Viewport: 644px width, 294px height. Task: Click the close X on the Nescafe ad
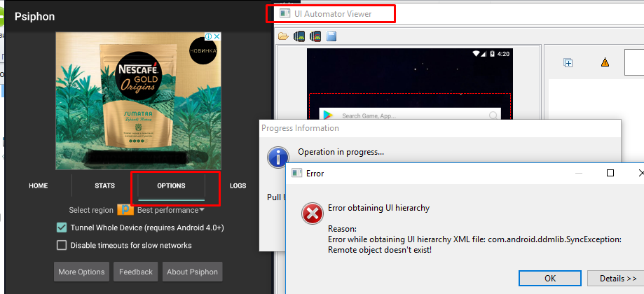click(x=217, y=36)
